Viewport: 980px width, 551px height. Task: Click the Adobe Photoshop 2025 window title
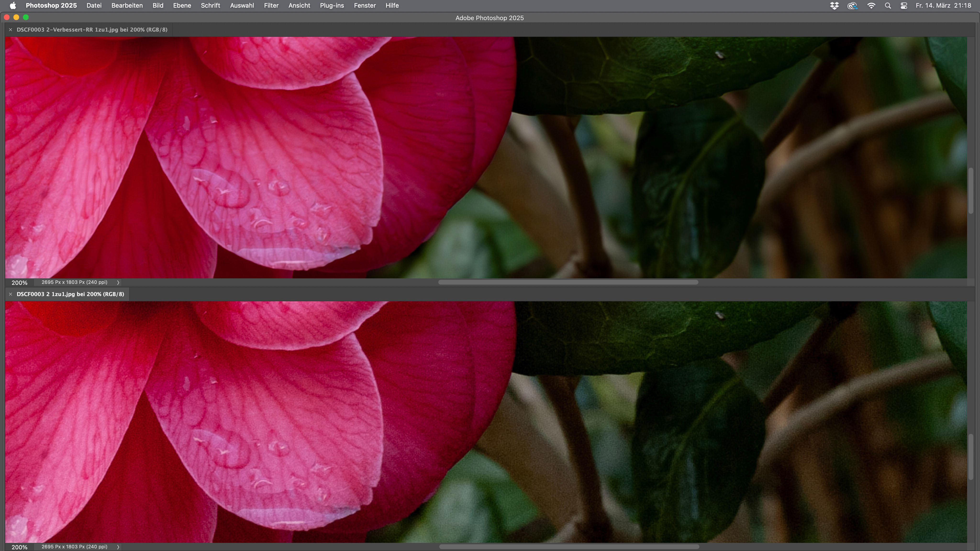coord(489,18)
